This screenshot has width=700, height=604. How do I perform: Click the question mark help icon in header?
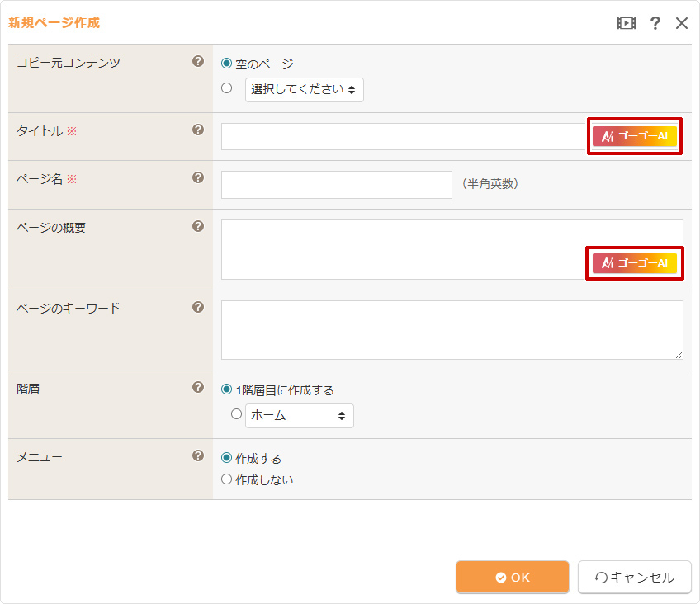(x=655, y=23)
